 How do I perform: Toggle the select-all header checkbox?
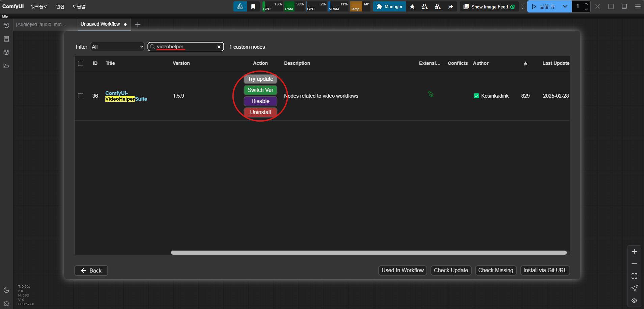click(81, 63)
